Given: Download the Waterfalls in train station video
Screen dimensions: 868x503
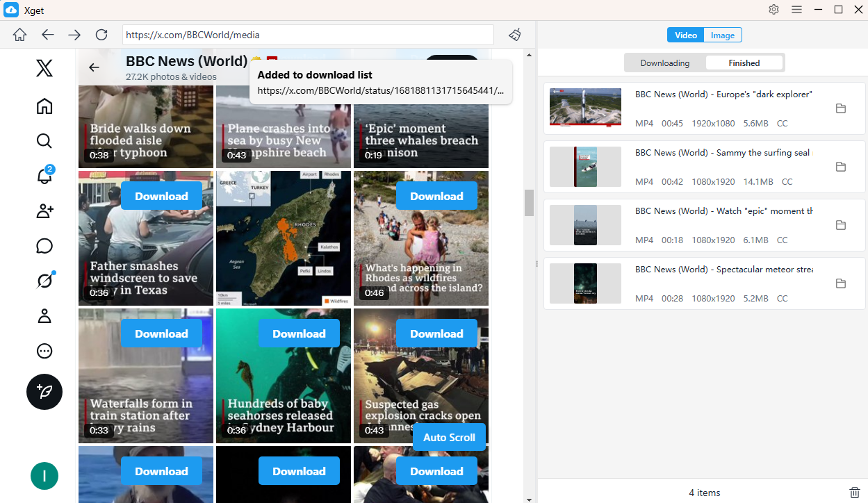Looking at the screenshot, I should pos(161,333).
